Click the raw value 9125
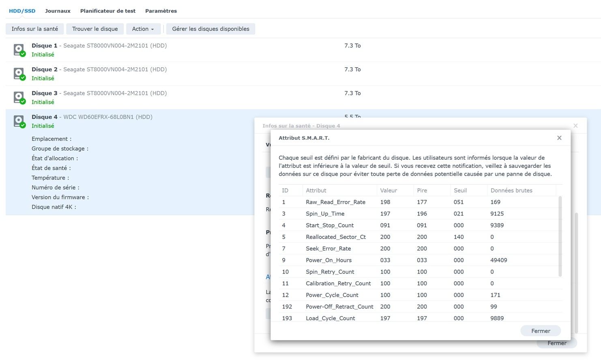Viewport: 601px width, 364px height. 497,214
